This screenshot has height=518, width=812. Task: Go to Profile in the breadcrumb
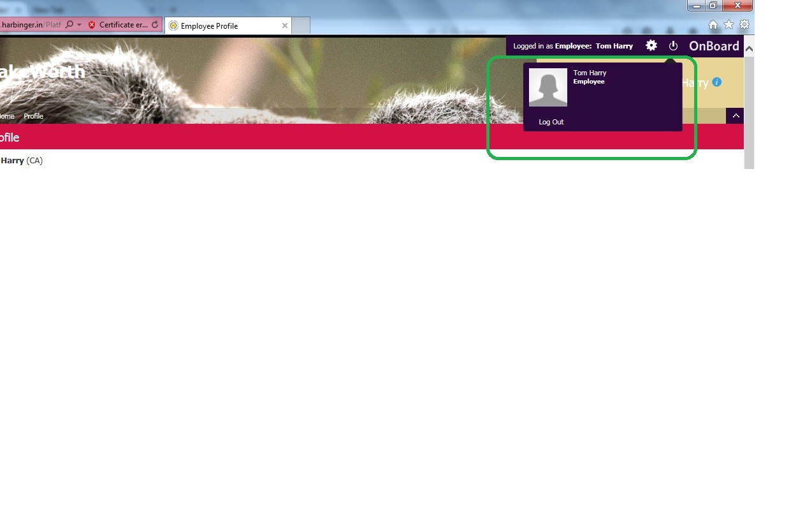[x=33, y=116]
